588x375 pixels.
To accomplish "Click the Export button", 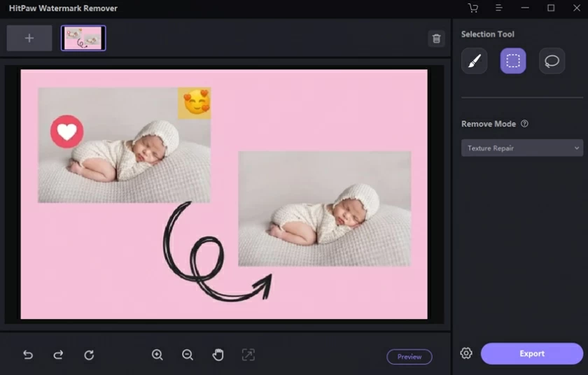I will (532, 353).
